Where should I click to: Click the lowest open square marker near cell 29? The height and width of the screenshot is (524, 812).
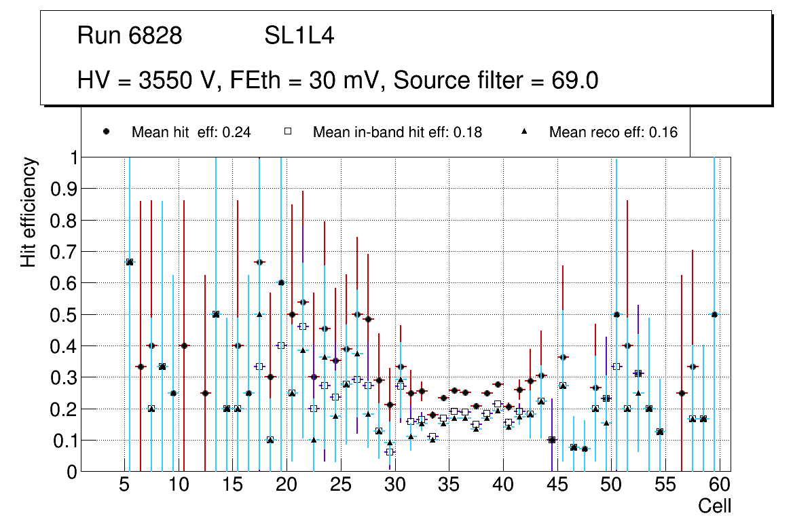coord(389,451)
